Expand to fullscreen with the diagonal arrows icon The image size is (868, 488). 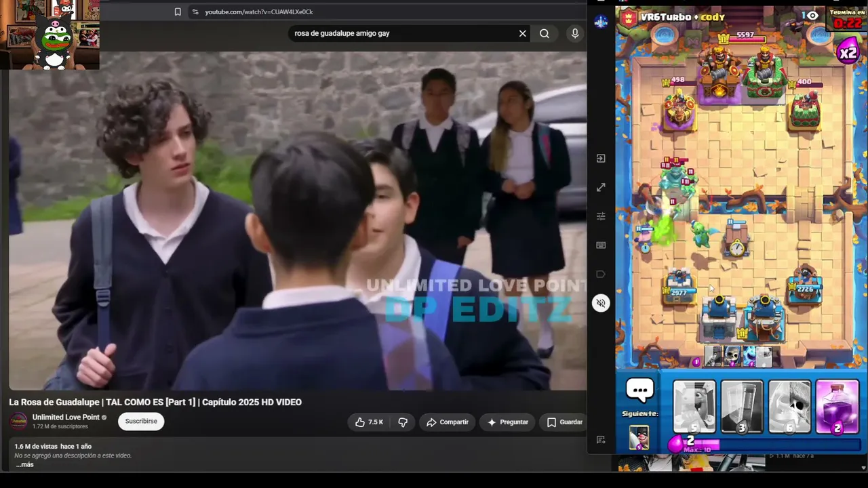click(x=601, y=187)
